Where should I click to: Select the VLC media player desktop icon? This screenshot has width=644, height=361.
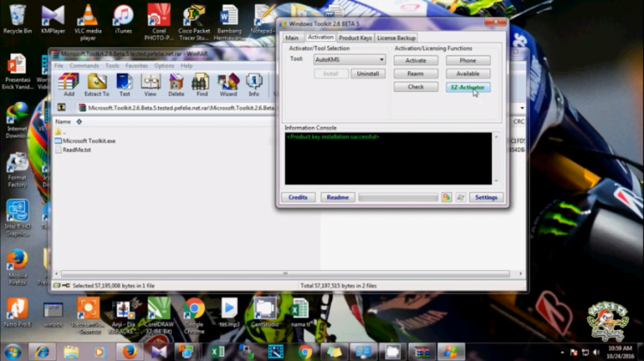[x=88, y=22]
